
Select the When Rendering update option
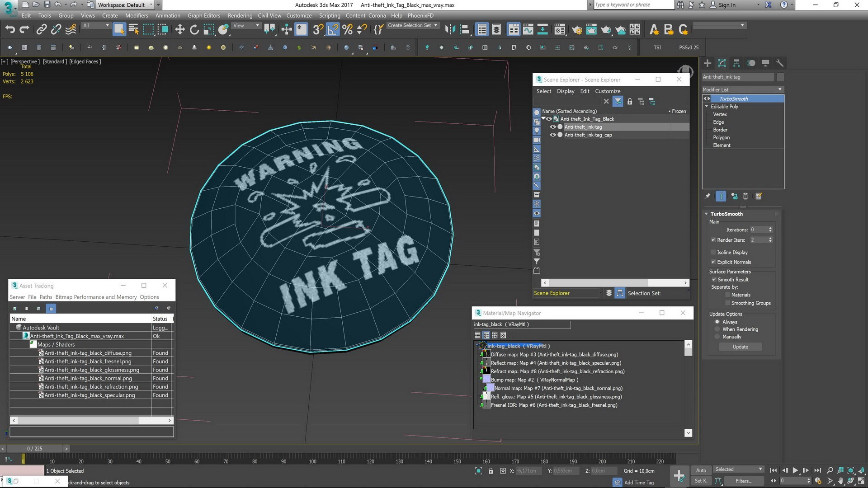tap(717, 329)
